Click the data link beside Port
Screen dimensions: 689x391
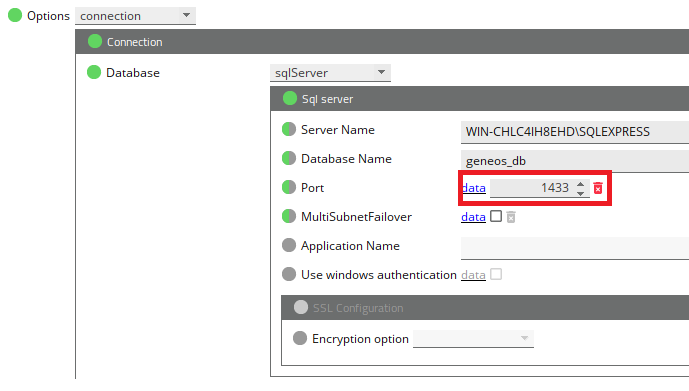474,188
